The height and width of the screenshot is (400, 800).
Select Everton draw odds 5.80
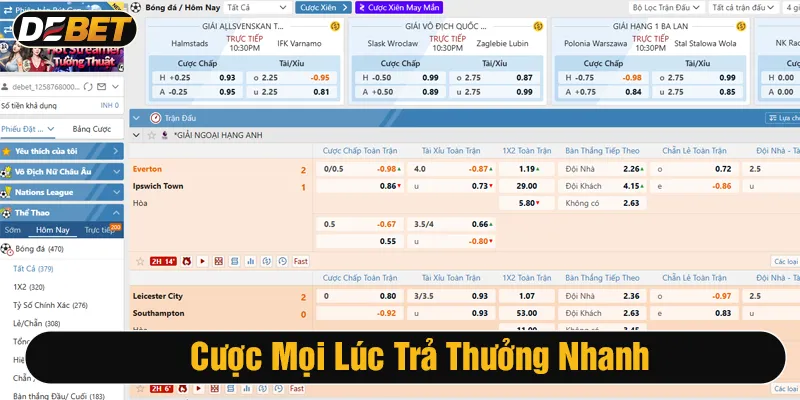point(527,203)
